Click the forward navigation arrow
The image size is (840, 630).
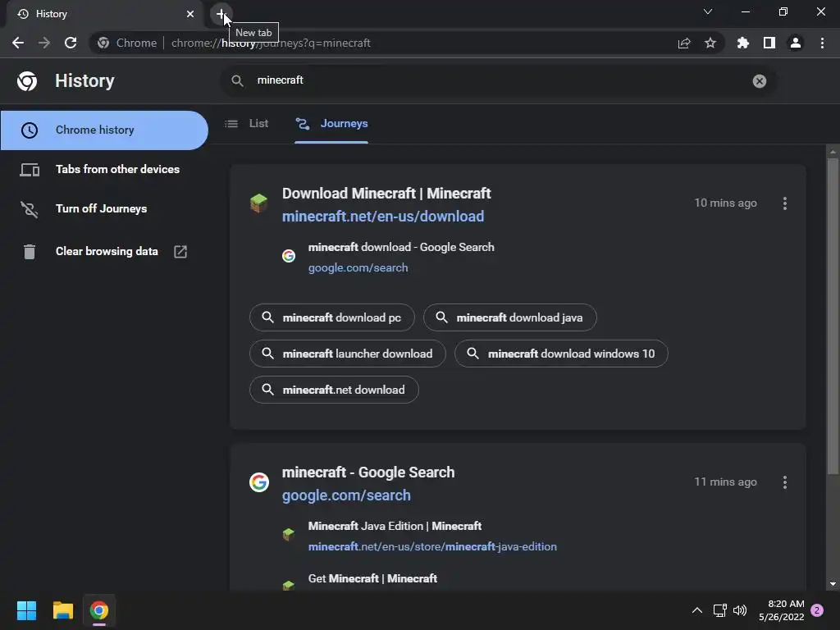[44, 43]
